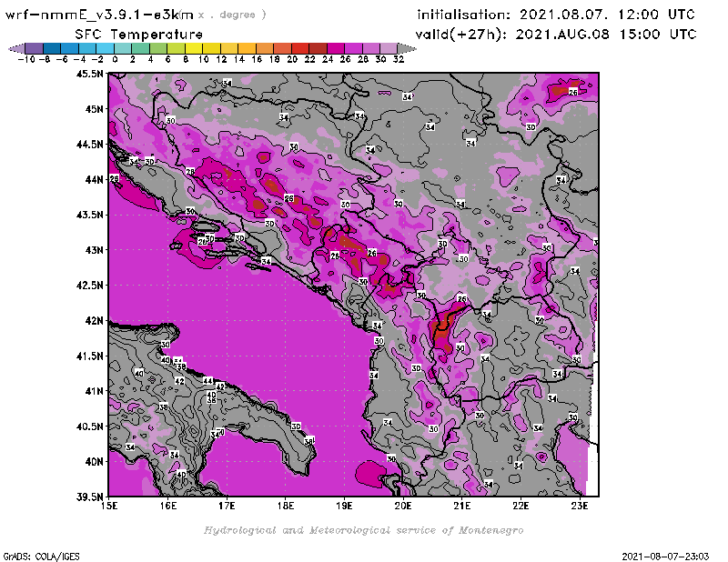
Task: Select the '22E' longitude label
Action: [x=521, y=506]
